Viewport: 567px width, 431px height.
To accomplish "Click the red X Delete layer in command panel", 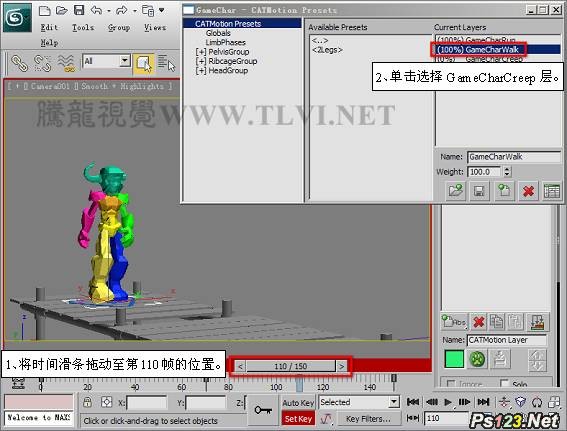I will 479,321.
